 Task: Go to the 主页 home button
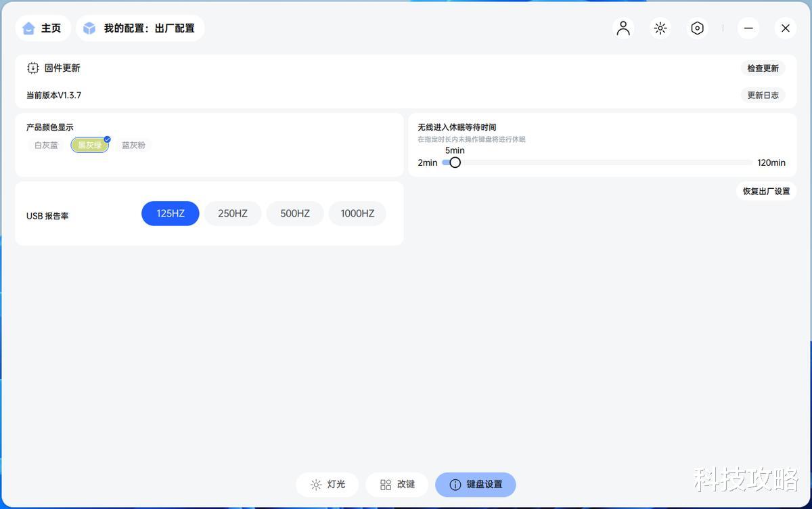click(44, 28)
